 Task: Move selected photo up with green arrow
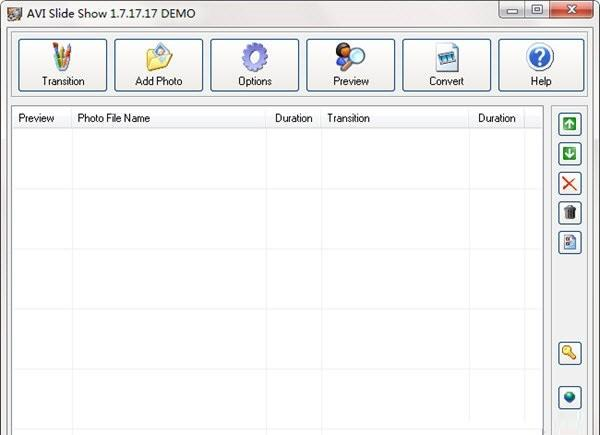(x=570, y=124)
